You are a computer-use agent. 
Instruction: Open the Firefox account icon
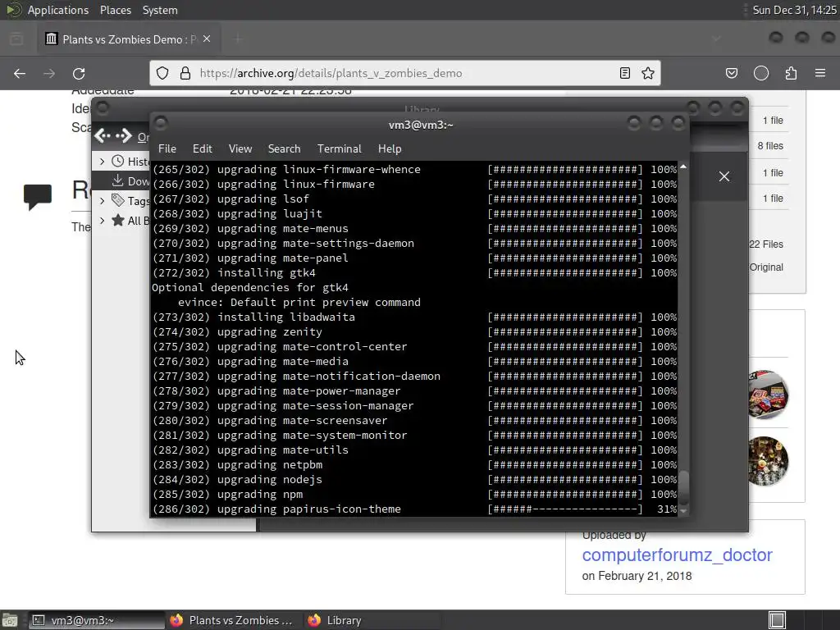point(761,73)
